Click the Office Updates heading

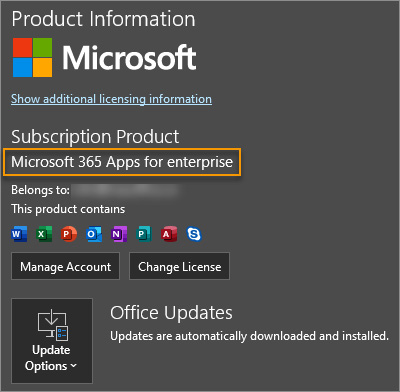171,313
